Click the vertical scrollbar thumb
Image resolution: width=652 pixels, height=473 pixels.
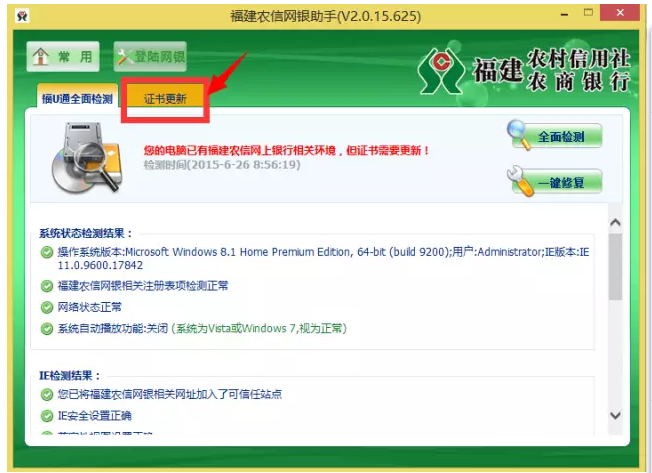tap(615, 266)
